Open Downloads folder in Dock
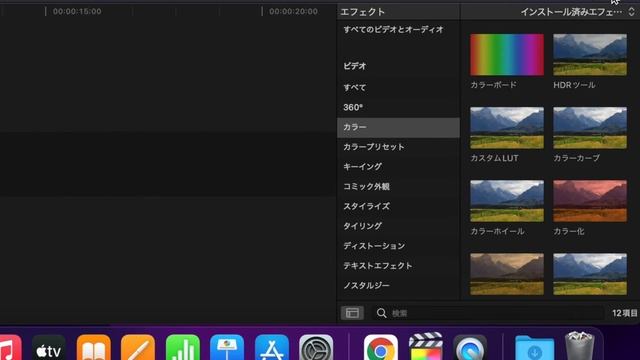The height and width of the screenshot is (360, 640). point(534,349)
